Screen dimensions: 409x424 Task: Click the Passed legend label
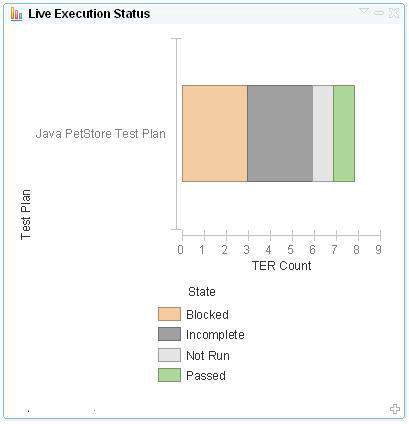(206, 376)
